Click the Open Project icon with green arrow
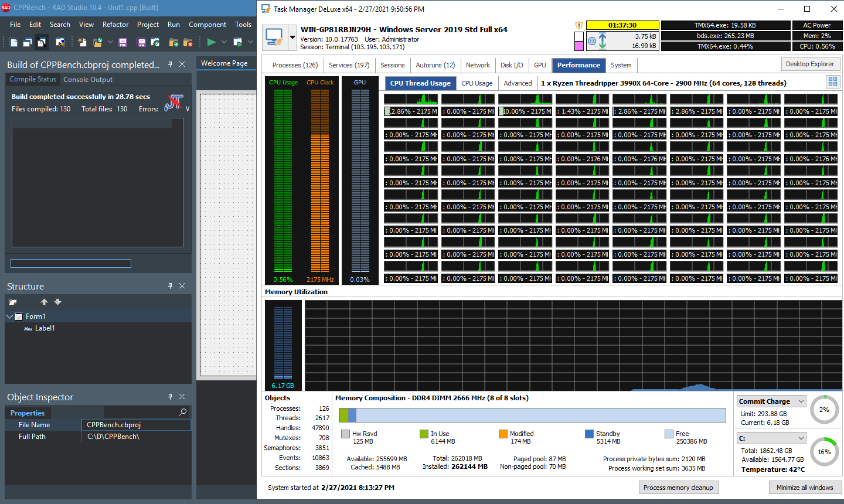The width and height of the screenshot is (844, 504). point(155,42)
